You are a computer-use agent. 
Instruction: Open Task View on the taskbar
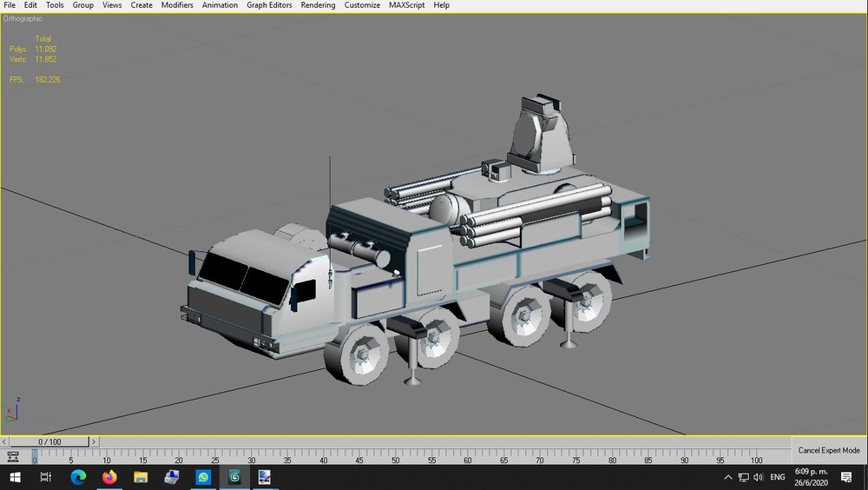click(46, 477)
